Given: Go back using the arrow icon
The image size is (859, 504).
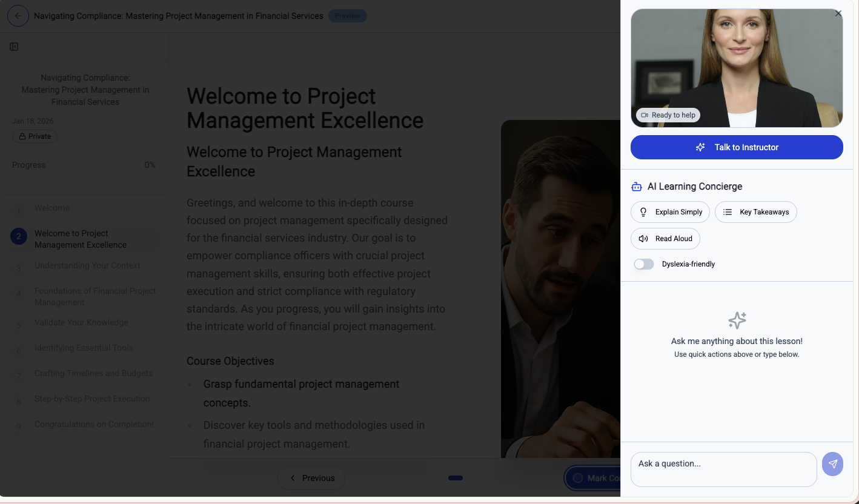Looking at the screenshot, I should pos(18,16).
